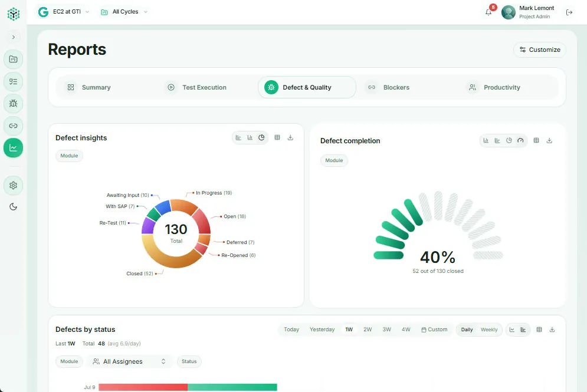Show Defect completion as horizontal bar chart
The height and width of the screenshot is (392, 587).
tap(497, 141)
